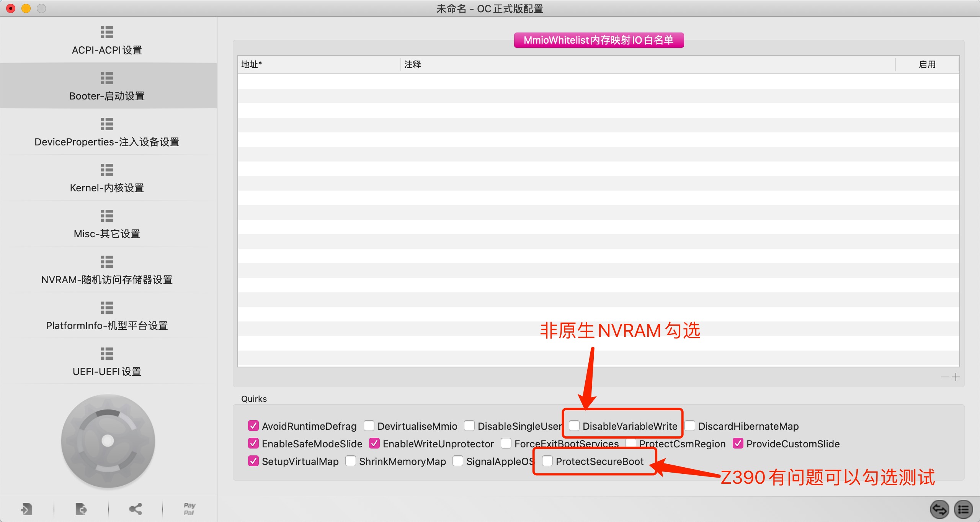Click the export file icon in bottom toolbar
The height and width of the screenshot is (522, 980).
[81, 509]
